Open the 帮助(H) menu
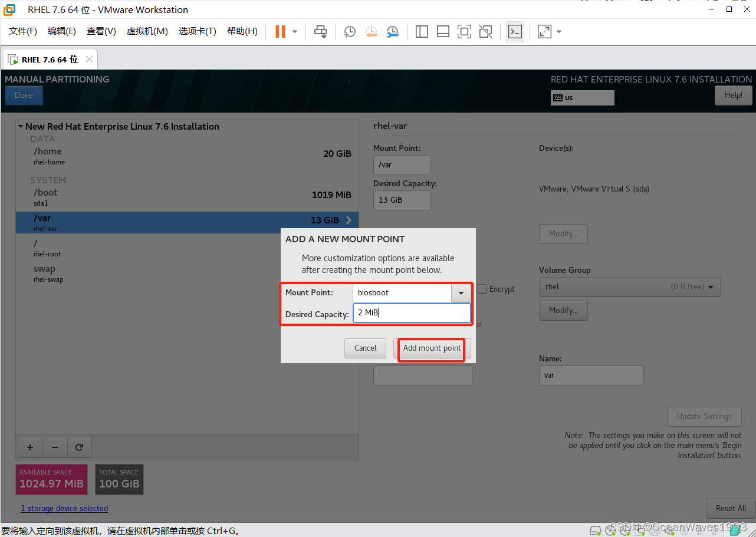 (x=242, y=31)
